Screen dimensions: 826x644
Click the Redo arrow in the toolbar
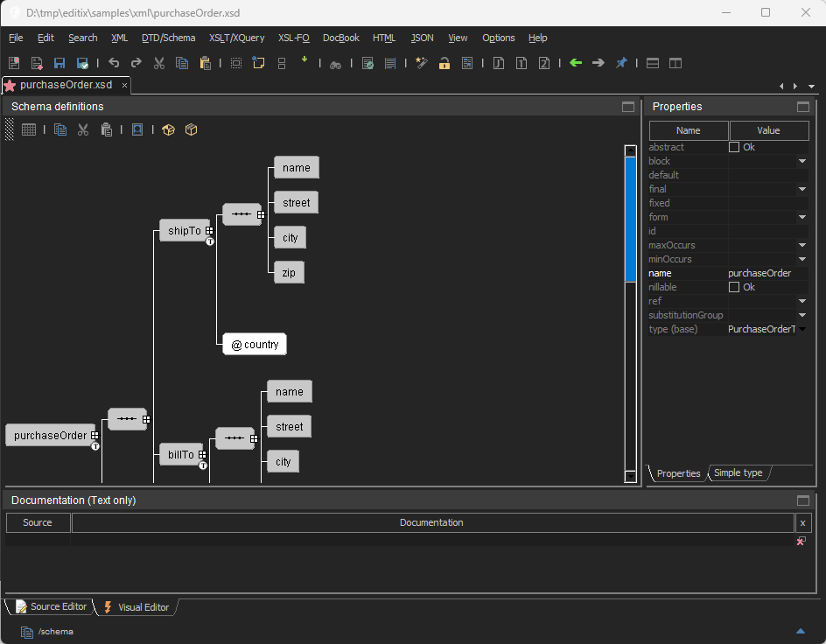[136, 63]
